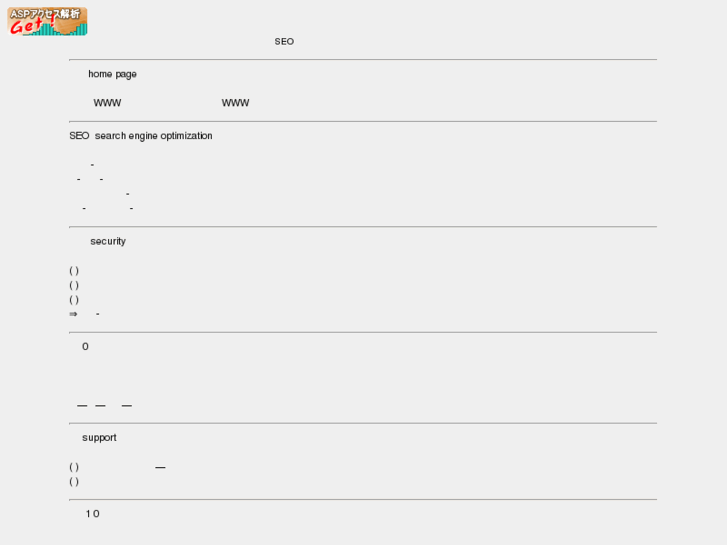Click the double arrow symbol under security
This screenshot has height=545, width=727.
coord(73,314)
